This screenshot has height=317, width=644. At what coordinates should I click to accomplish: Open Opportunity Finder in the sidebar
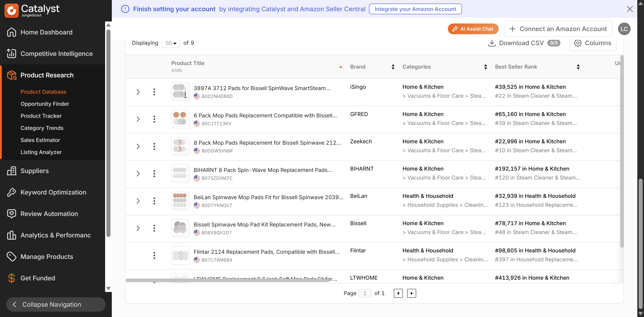pyautogui.click(x=45, y=104)
